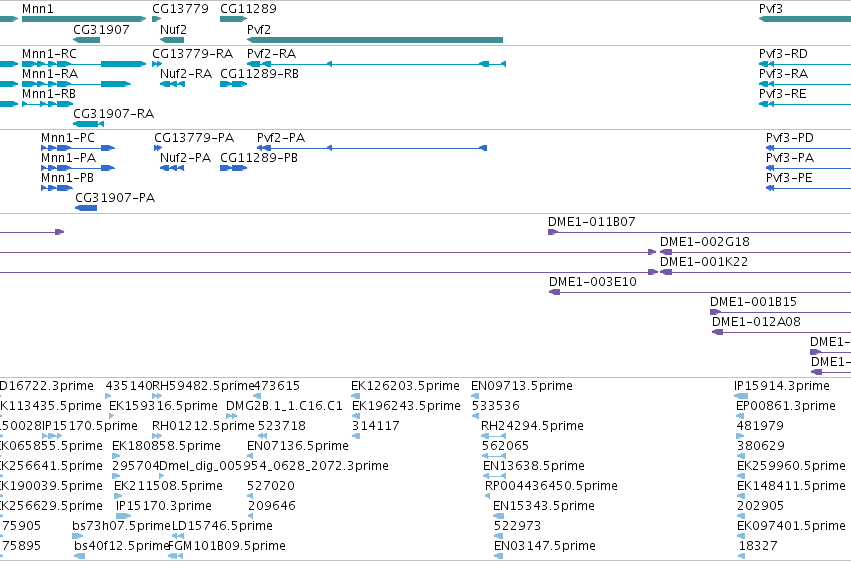Image resolution: width=851 pixels, height=561 pixels.
Task: Click the DME1-001B15 clone label
Action: click(x=753, y=302)
